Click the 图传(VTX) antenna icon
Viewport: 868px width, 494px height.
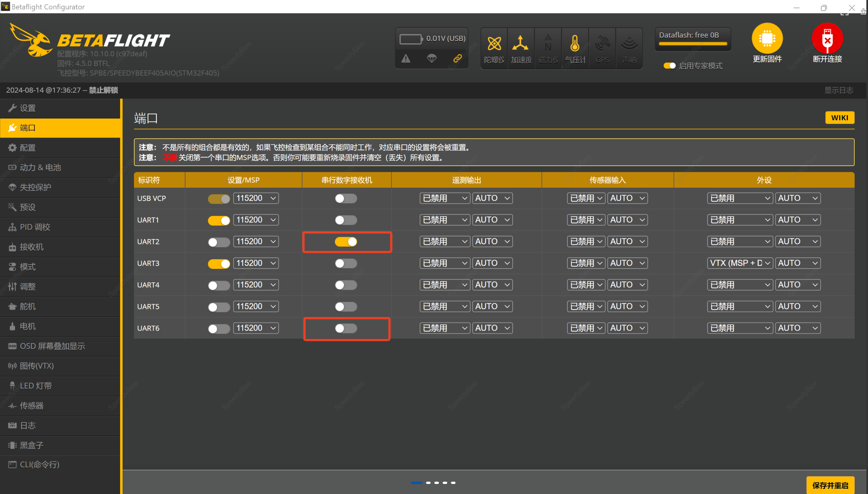click(x=12, y=366)
